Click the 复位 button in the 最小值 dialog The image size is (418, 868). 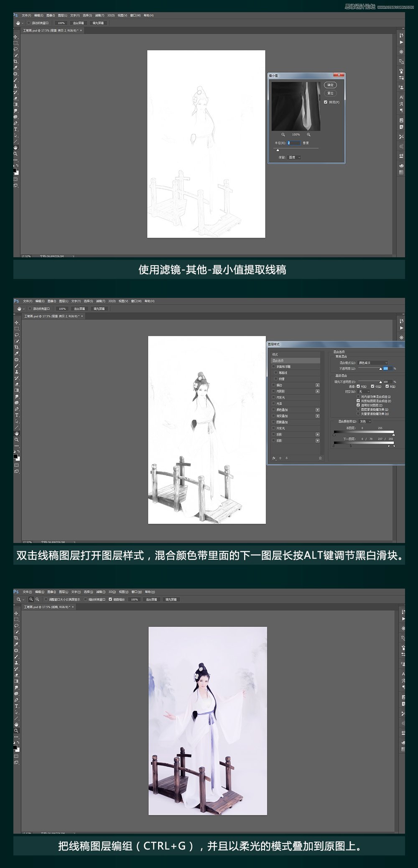[330, 93]
